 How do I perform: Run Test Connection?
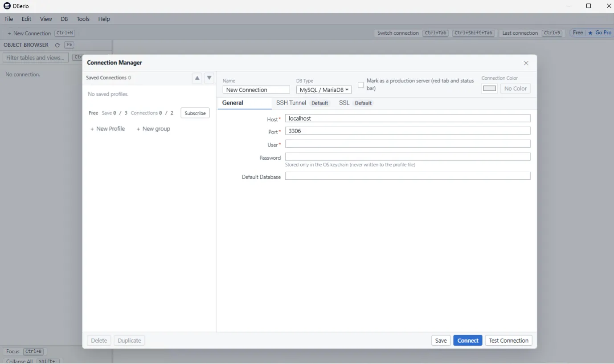coord(508,340)
